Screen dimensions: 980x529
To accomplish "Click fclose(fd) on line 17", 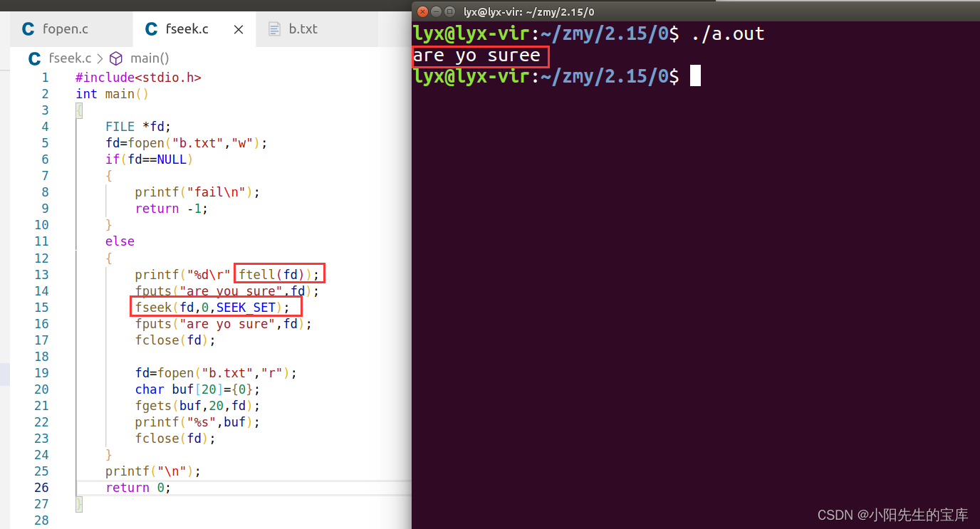I will click(175, 340).
